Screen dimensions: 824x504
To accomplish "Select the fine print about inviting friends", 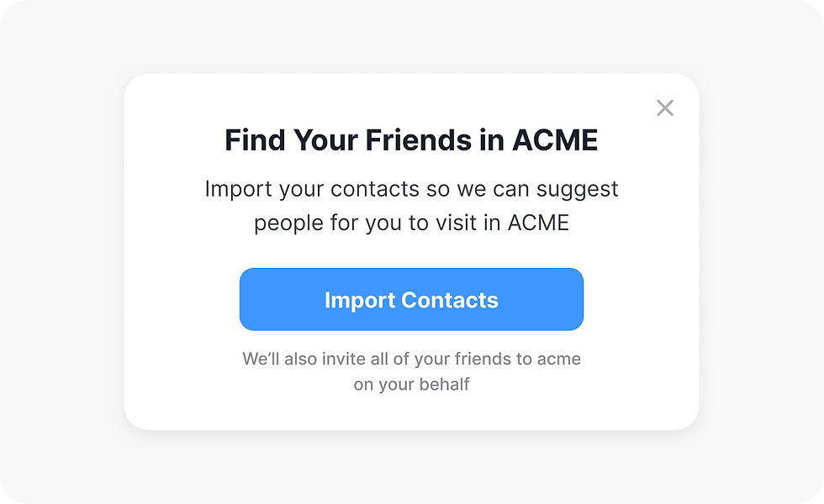I will [x=411, y=359].
